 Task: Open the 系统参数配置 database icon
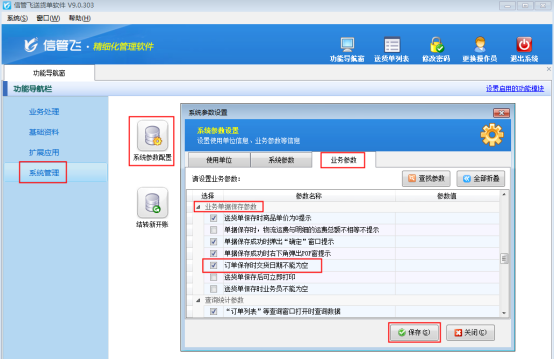tap(153, 136)
